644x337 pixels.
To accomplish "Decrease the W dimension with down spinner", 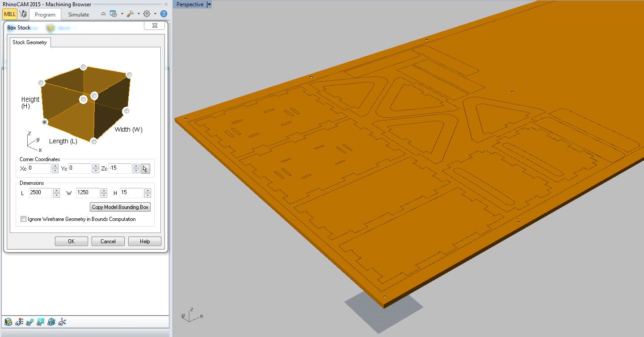I will (x=104, y=196).
